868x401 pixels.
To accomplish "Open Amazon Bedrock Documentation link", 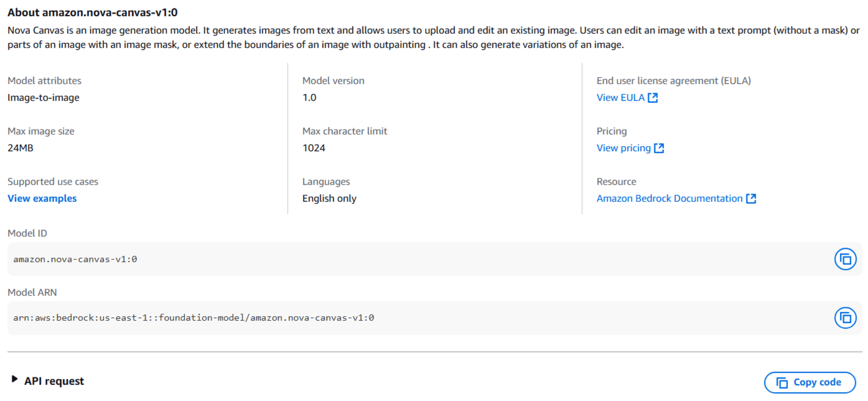I will 669,199.
